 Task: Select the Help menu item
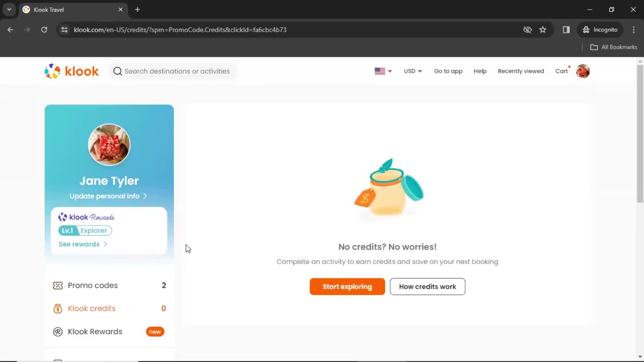(x=480, y=71)
